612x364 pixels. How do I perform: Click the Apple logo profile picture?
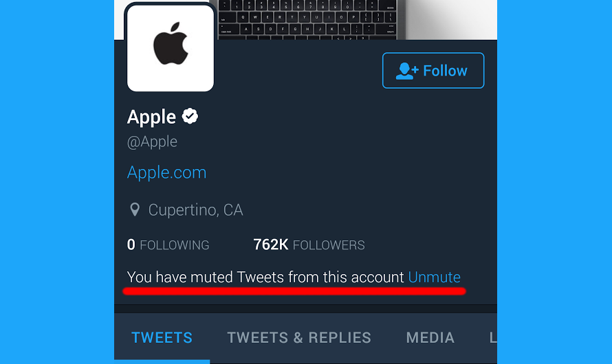click(x=170, y=48)
